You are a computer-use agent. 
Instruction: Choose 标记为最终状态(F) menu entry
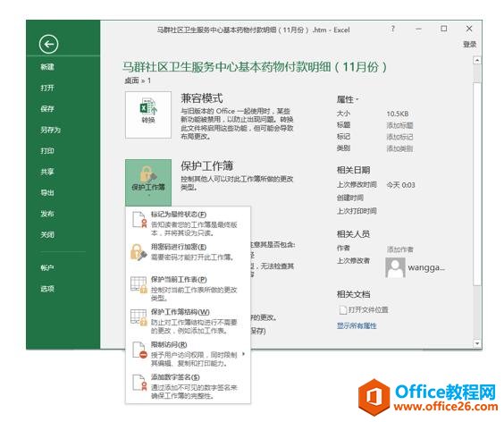(188, 224)
